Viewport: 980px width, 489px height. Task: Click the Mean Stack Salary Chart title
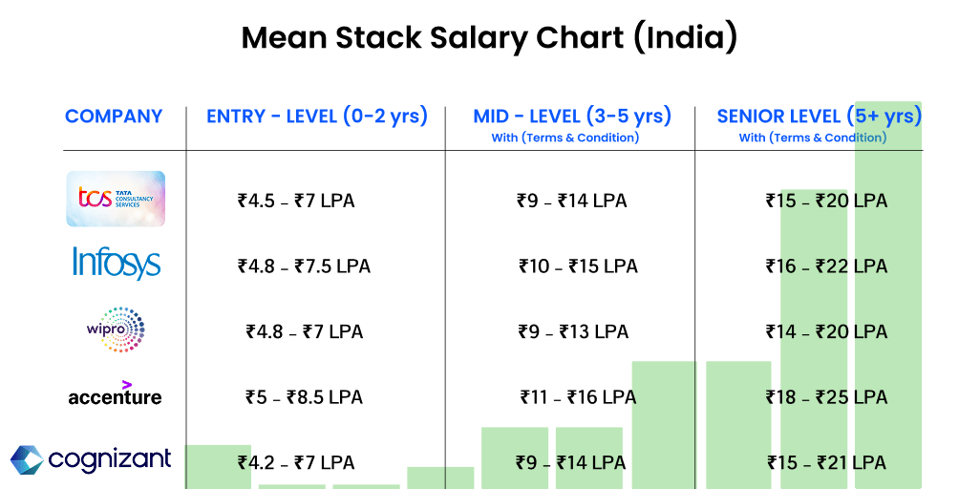(x=489, y=38)
